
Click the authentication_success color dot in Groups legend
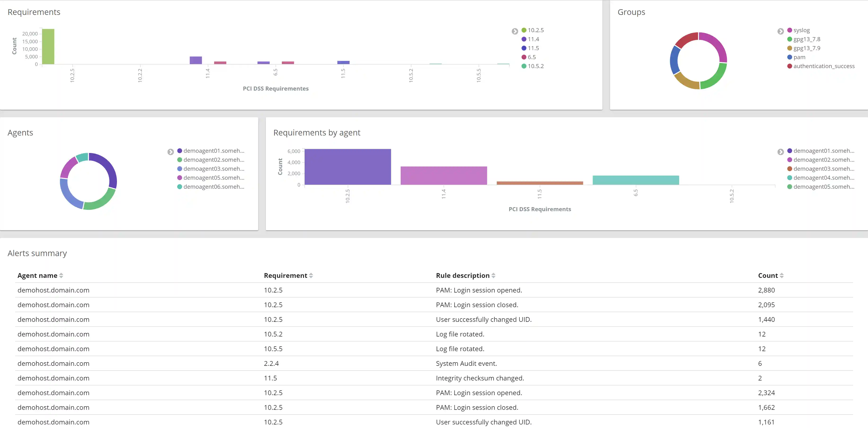click(x=789, y=66)
